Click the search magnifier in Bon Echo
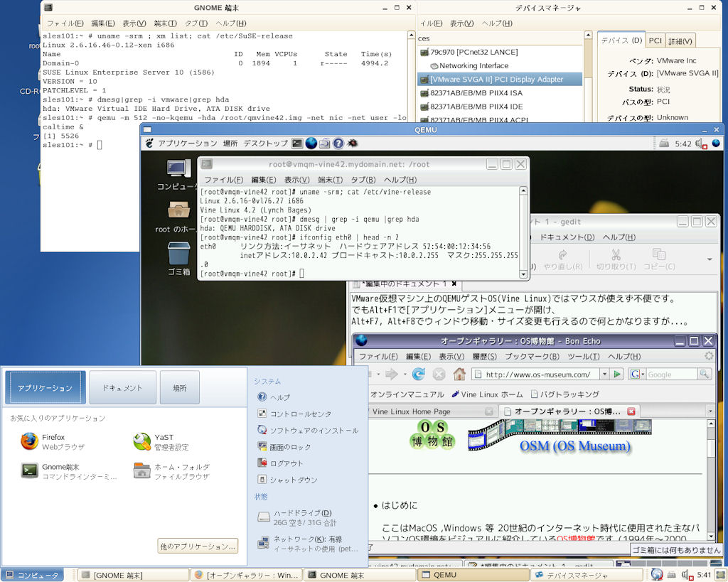This screenshot has height=582, width=728. (x=705, y=374)
